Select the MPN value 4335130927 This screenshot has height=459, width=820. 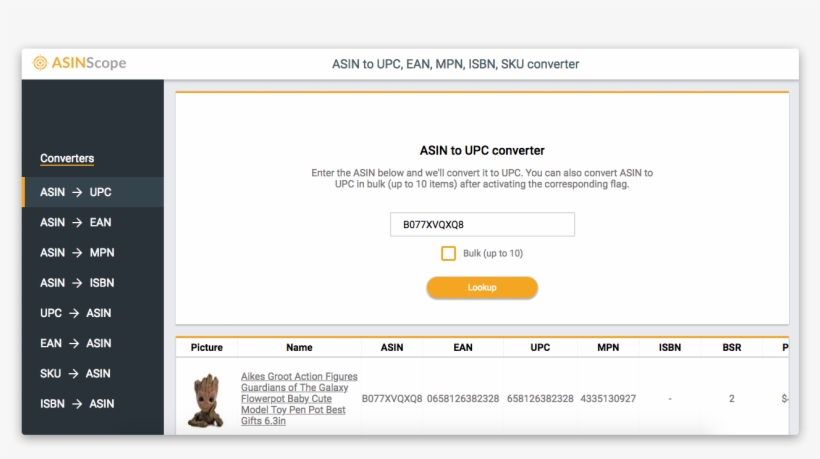click(x=608, y=399)
